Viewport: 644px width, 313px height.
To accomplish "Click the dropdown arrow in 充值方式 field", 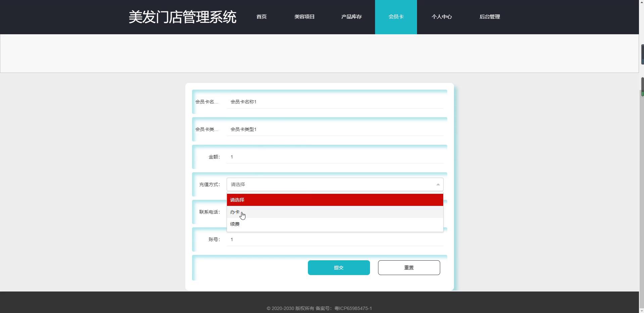I will [x=438, y=184].
